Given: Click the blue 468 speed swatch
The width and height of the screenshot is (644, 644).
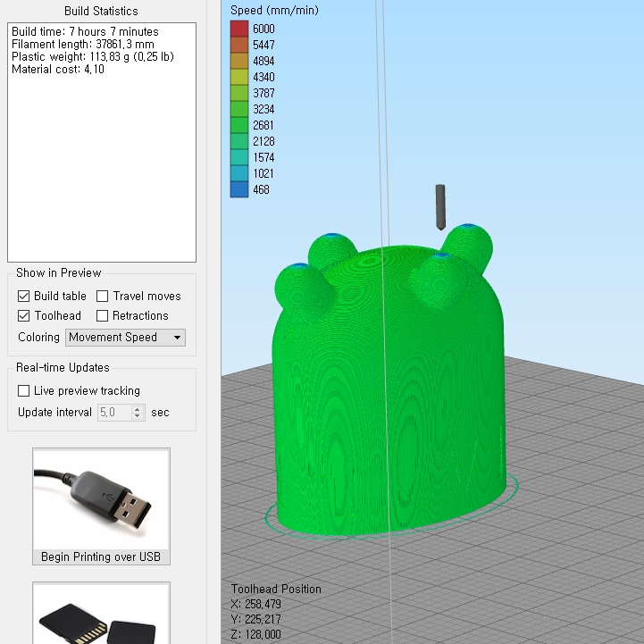Looking at the screenshot, I should tap(239, 189).
